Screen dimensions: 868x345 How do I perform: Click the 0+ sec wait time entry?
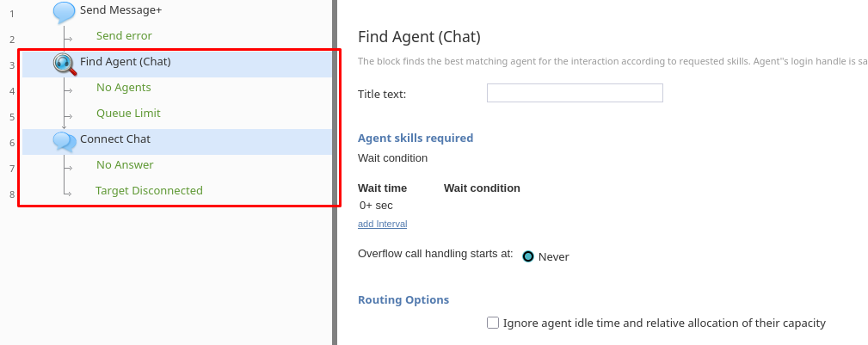[x=376, y=206]
